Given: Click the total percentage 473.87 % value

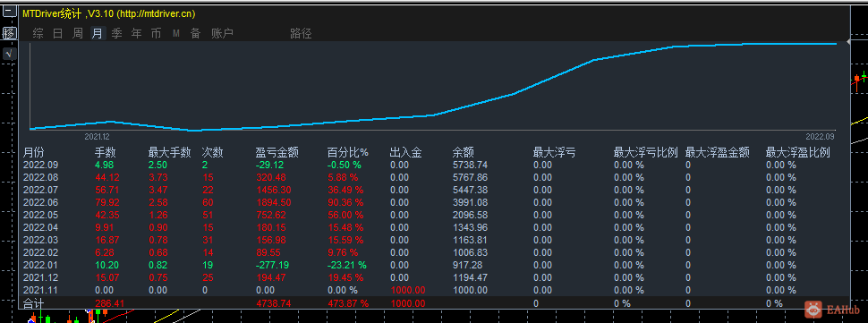Looking at the screenshot, I should click(x=347, y=303).
